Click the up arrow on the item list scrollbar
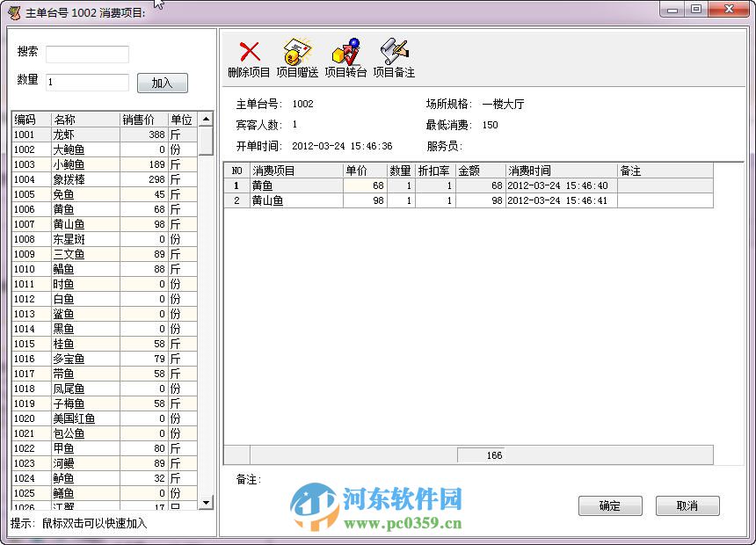 coord(205,120)
